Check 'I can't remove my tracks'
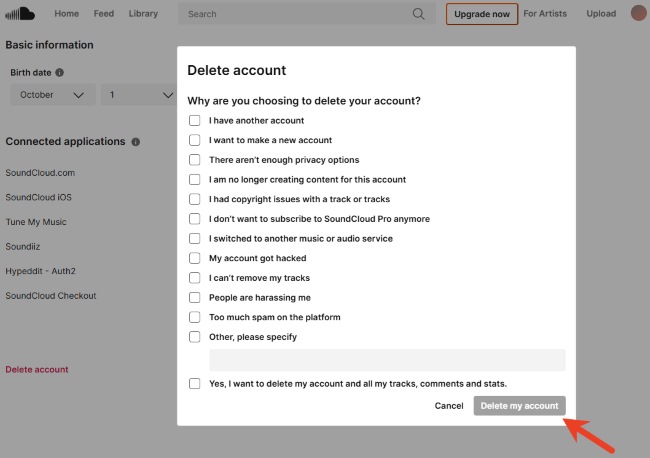The image size is (650, 458). tap(194, 278)
